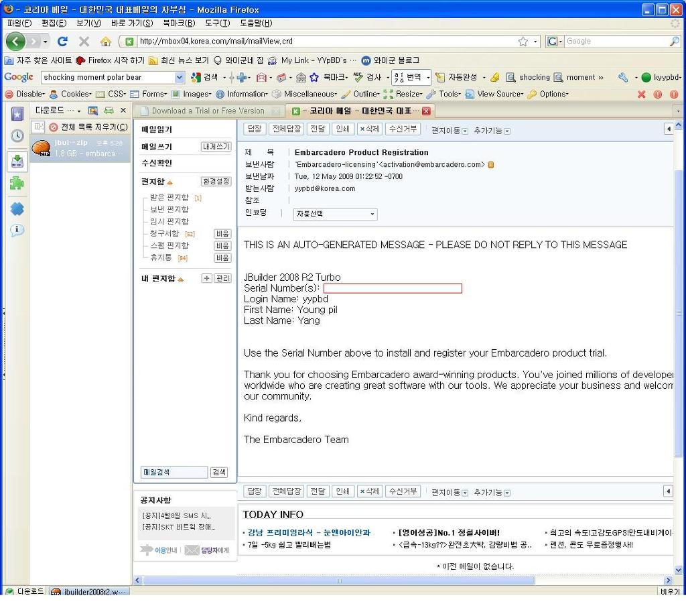The height and width of the screenshot is (616, 686).
Task: Open the top 편지이동 dropdown
Action: pos(450,131)
